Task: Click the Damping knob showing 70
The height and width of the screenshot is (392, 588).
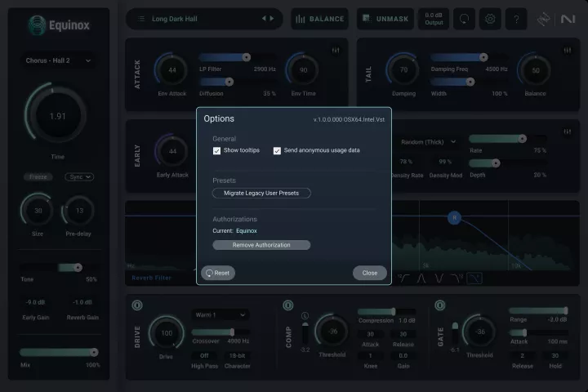Action: point(403,70)
